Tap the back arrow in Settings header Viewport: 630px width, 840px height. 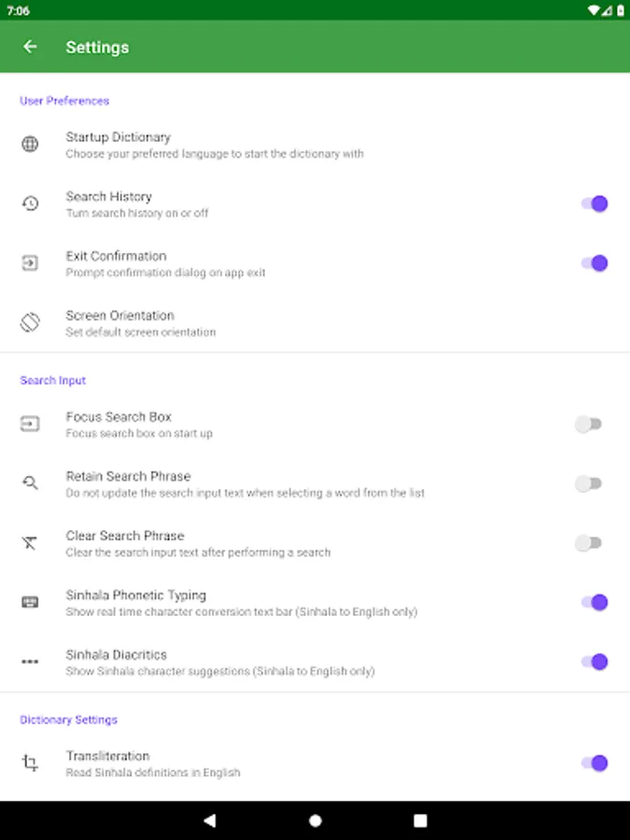30,47
